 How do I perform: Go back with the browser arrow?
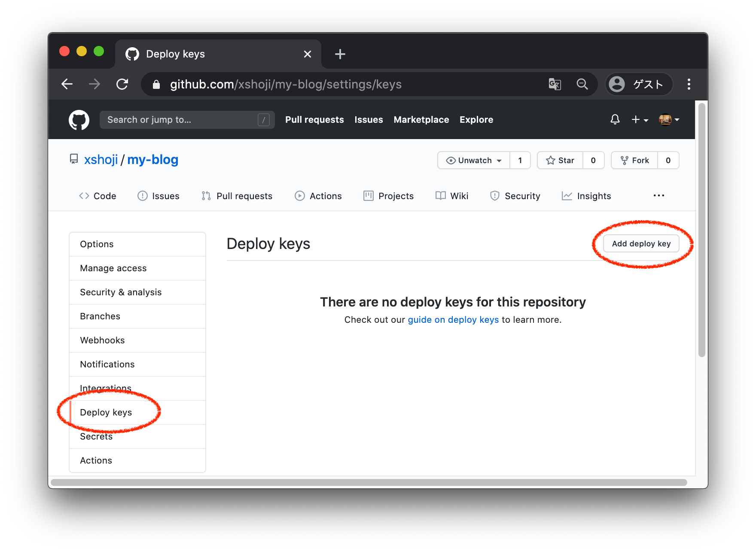[67, 84]
